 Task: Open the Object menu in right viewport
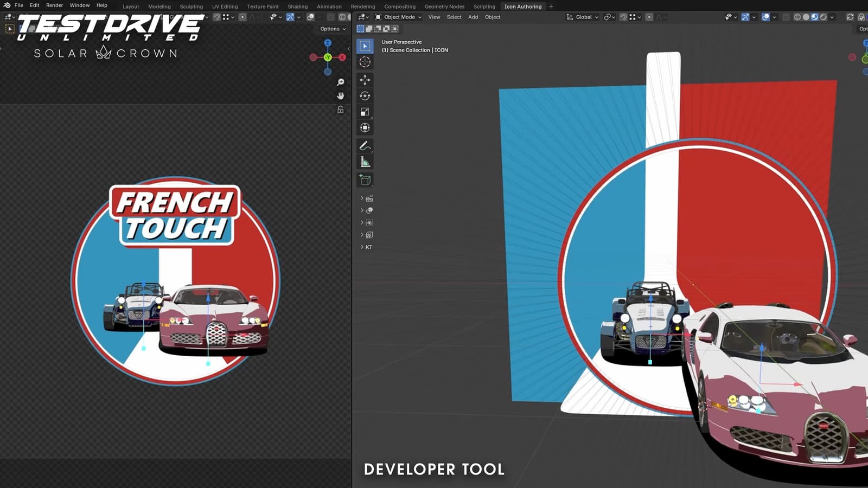[493, 17]
